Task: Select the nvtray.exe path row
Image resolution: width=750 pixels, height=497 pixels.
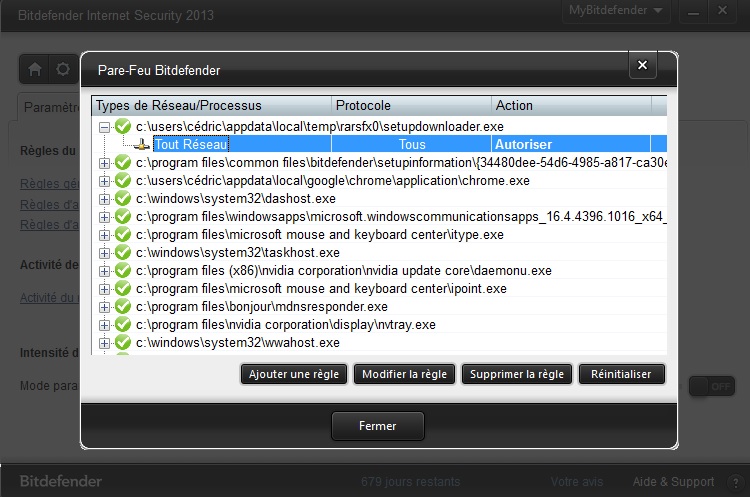Action: (x=286, y=325)
